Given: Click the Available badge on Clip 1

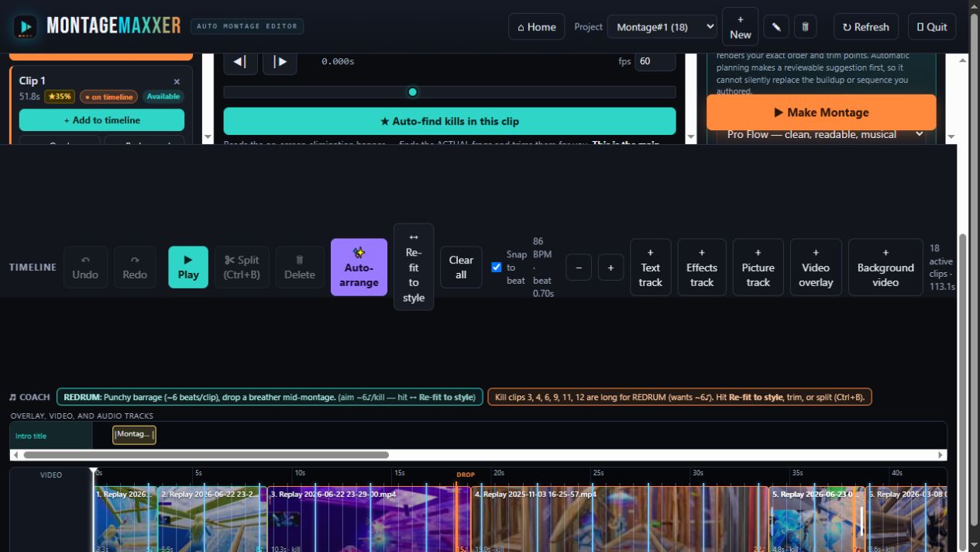Looking at the screenshot, I should point(163,97).
